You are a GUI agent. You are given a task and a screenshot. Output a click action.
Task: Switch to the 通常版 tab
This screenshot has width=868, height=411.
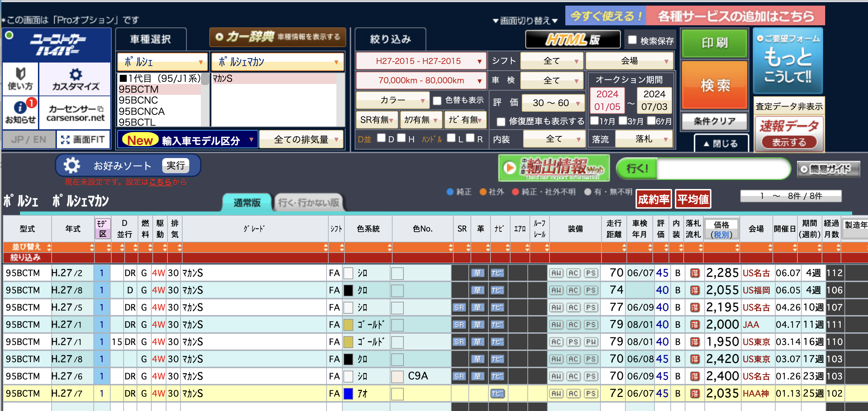[x=247, y=203]
